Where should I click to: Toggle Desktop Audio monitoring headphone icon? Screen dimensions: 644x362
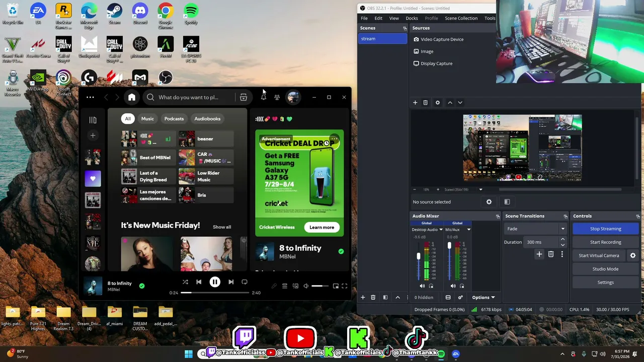pyautogui.click(x=431, y=286)
